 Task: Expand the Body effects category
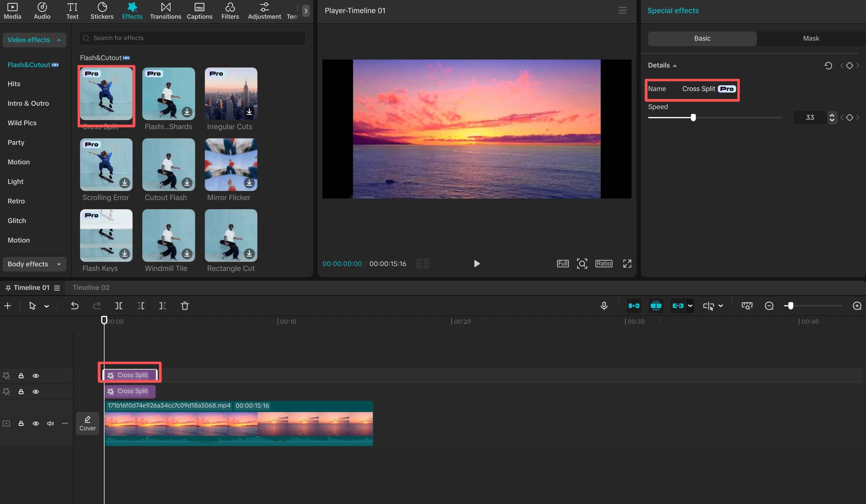click(34, 264)
